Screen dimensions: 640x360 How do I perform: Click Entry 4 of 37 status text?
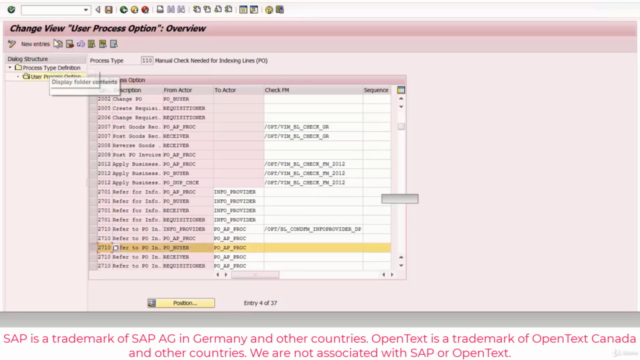(x=260, y=303)
